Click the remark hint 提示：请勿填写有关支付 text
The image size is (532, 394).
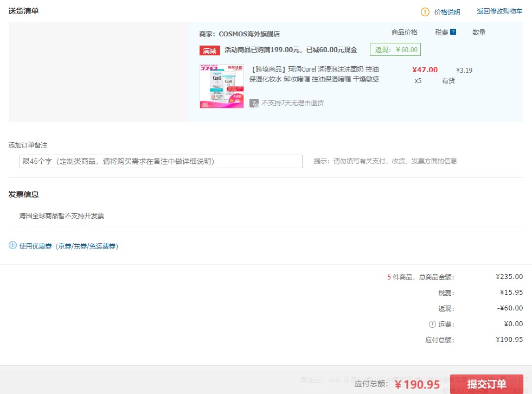click(x=386, y=161)
